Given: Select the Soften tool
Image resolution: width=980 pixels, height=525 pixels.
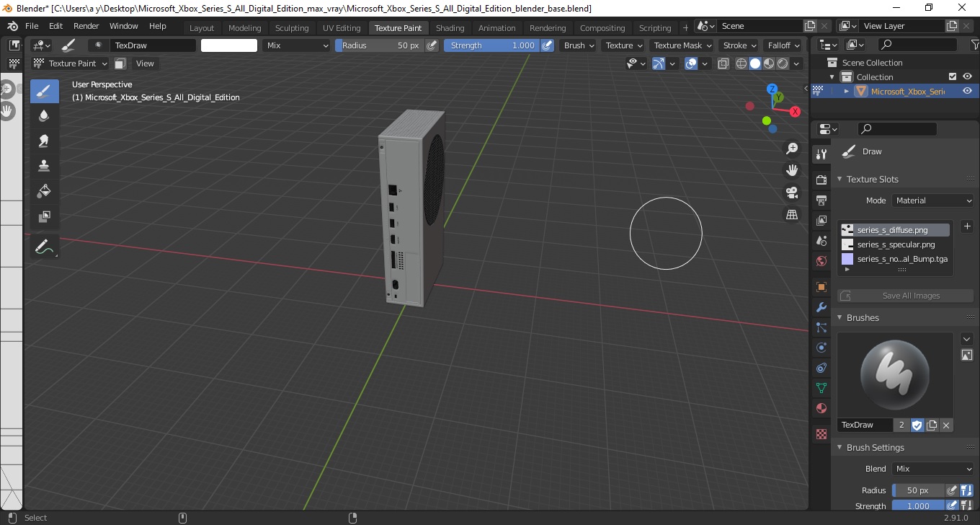Looking at the screenshot, I should pos(44,116).
